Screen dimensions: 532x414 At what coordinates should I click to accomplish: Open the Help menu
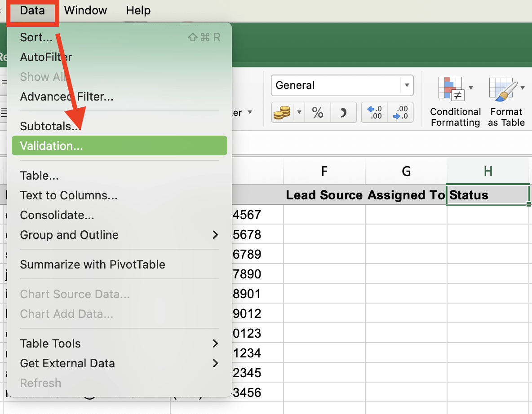pyautogui.click(x=138, y=10)
